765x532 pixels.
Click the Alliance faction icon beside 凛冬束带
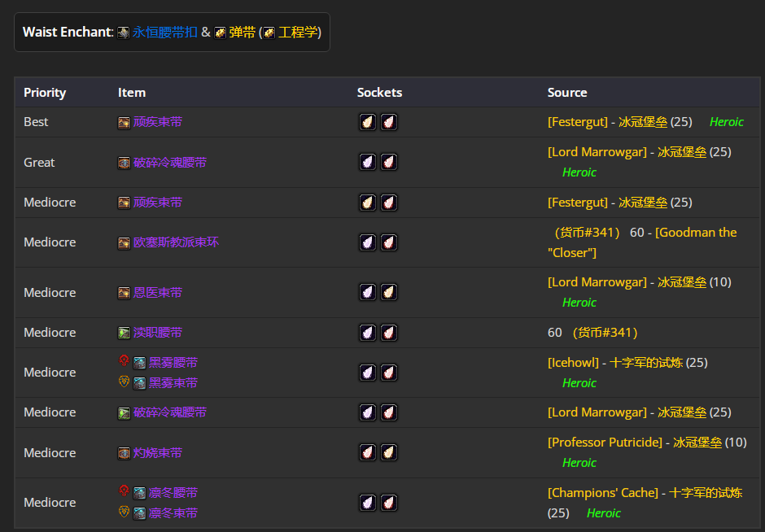click(x=124, y=512)
